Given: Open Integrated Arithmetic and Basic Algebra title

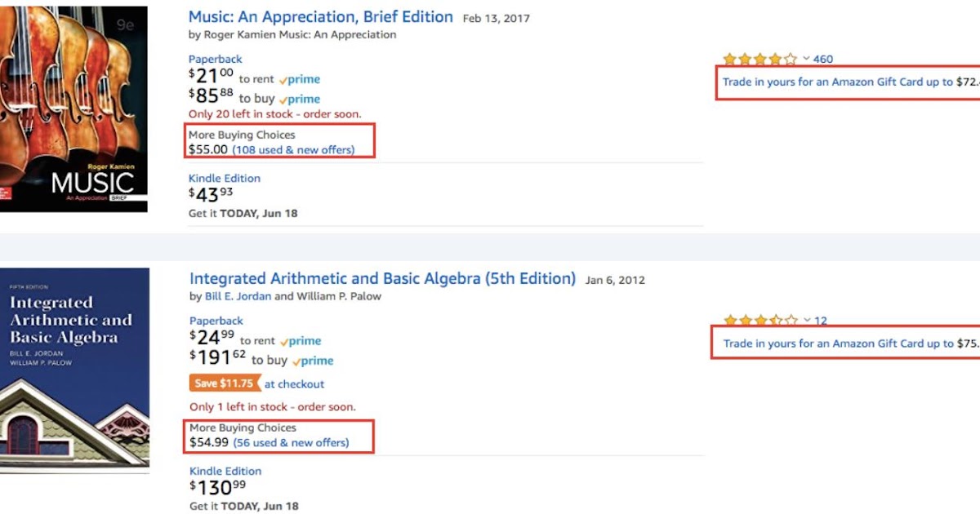Looking at the screenshot, I should [x=381, y=278].
